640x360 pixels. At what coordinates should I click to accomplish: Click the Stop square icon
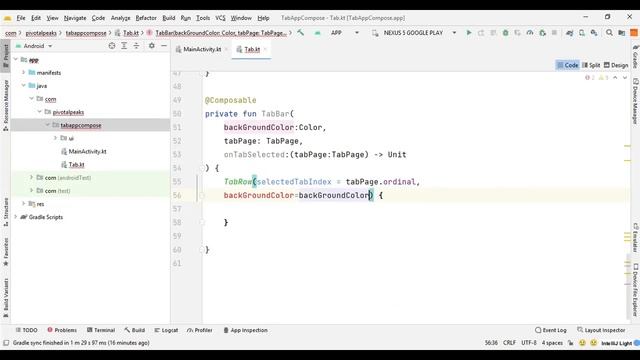click(x=554, y=33)
